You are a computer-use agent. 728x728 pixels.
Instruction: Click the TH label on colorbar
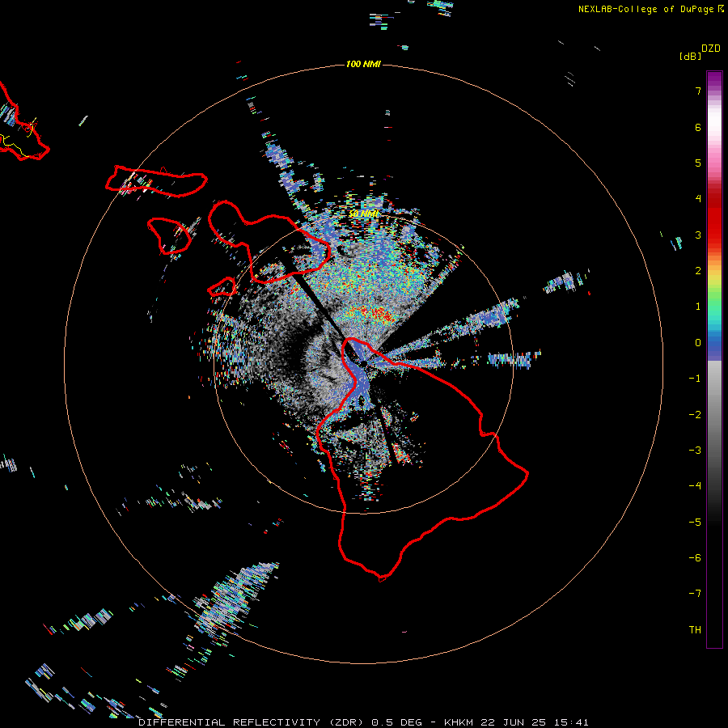(x=695, y=630)
